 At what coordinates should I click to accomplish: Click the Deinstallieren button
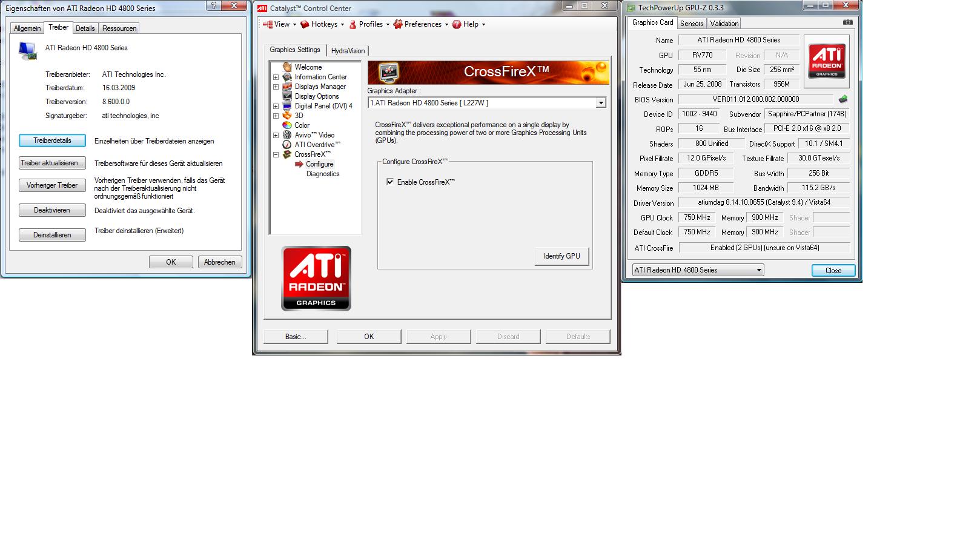52,235
